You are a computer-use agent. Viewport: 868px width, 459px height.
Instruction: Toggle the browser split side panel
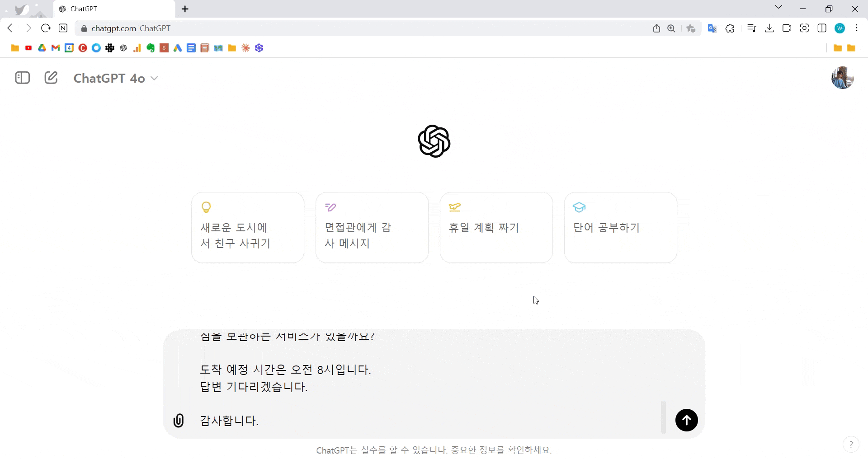pos(822,28)
